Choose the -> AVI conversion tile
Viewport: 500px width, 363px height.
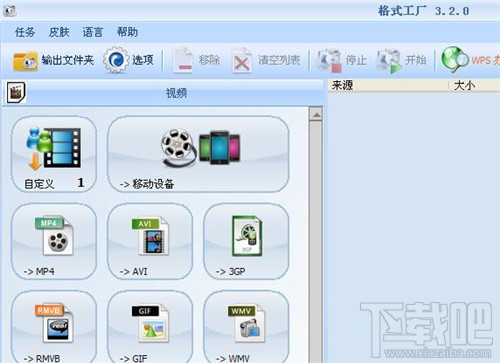click(150, 242)
